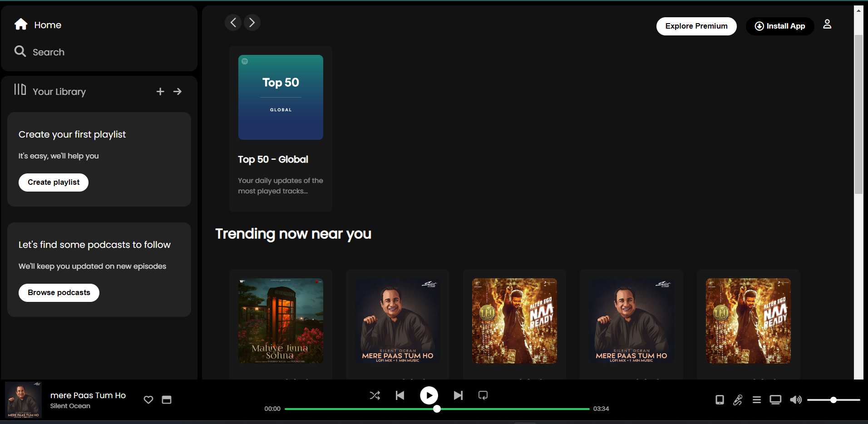
Task: Open the lyrics microphone icon
Action: [737, 400]
